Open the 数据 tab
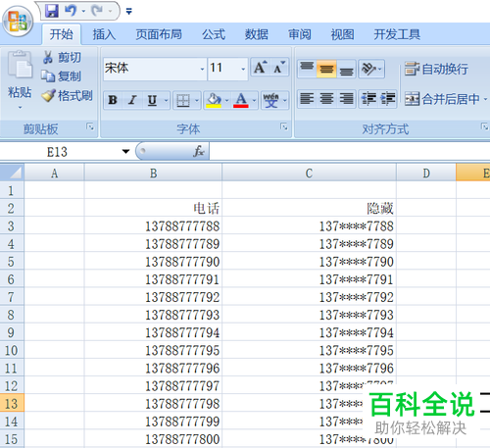This screenshot has height=448, width=490. coord(257,34)
